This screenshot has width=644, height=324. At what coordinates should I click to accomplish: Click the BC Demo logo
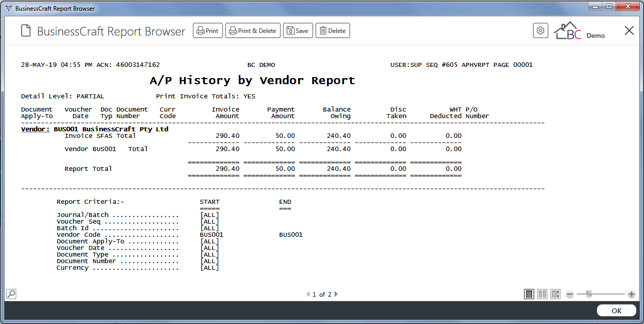coord(579,31)
